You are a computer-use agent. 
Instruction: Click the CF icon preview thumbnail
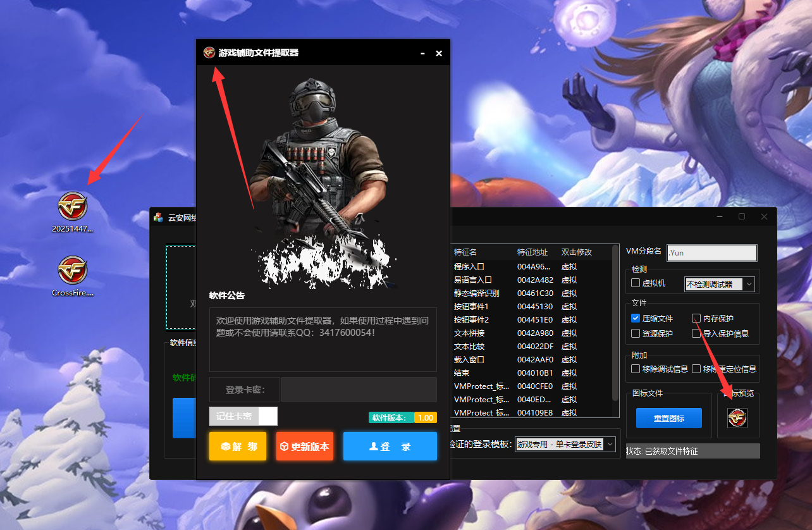tap(737, 417)
